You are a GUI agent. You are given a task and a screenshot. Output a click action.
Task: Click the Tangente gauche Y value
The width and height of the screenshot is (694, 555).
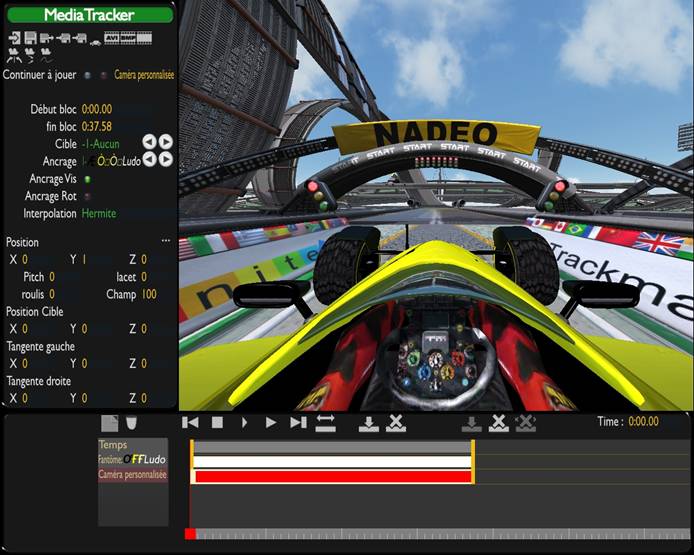(x=84, y=363)
